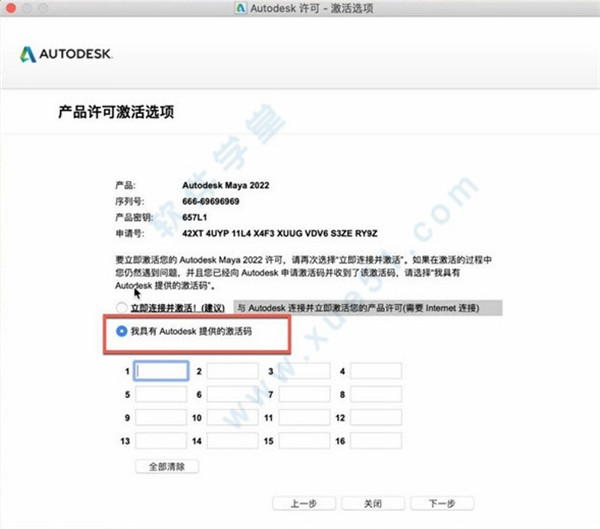
Task: Click activation code field 3
Action: (304, 371)
